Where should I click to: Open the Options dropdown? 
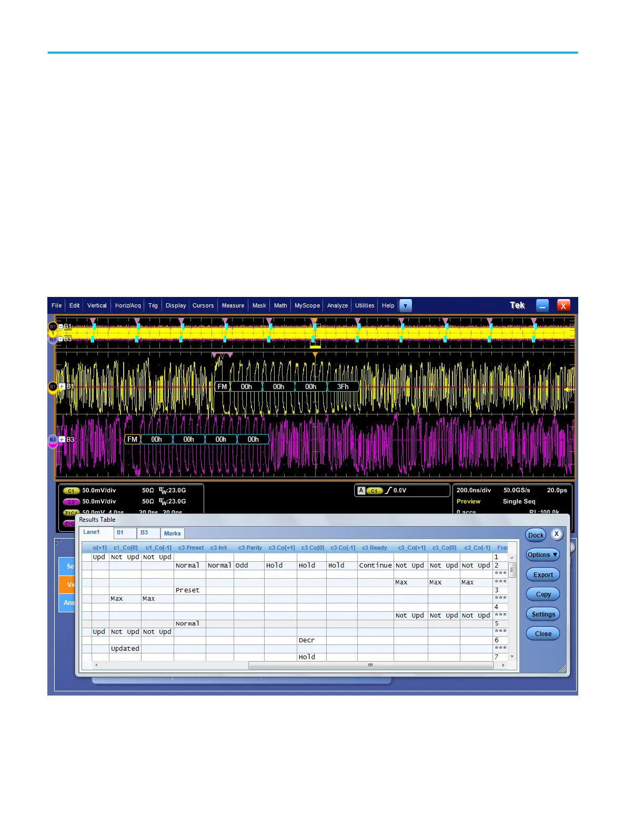coord(543,555)
